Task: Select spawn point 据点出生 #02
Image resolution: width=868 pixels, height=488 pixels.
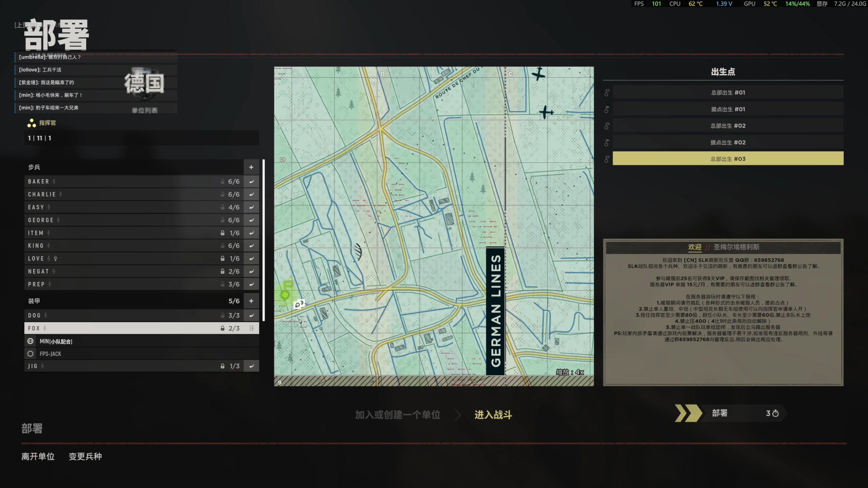Action: coord(728,142)
